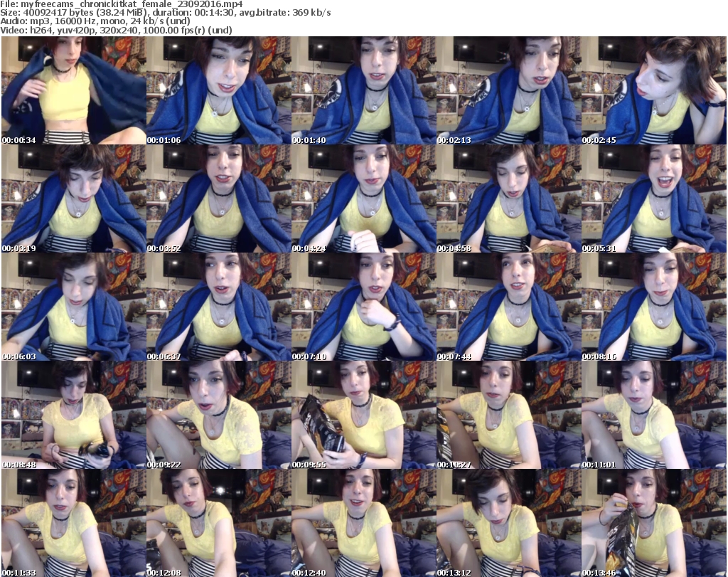Image resolution: width=728 pixels, height=577 pixels.
Task: Select the frame stamped 00:07:44
Action: click(x=509, y=307)
